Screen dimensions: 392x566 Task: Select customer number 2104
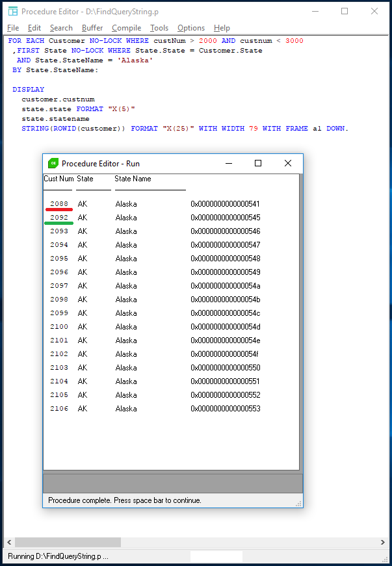59,381
